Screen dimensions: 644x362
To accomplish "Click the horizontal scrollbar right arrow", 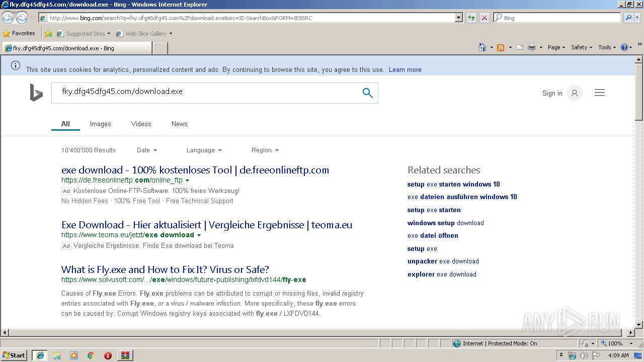I will pos(631,333).
